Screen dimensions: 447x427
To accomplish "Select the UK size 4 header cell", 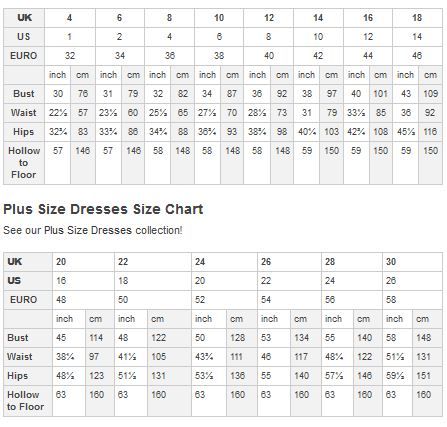I will click(70, 18).
